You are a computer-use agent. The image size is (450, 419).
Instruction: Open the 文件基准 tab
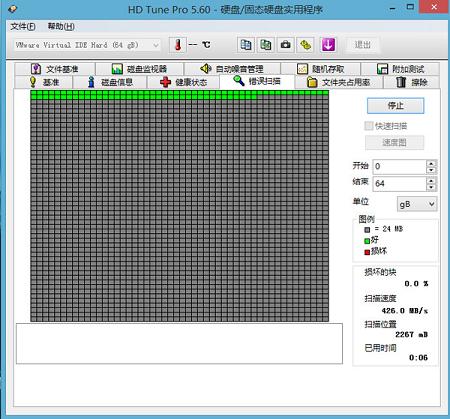click(55, 69)
